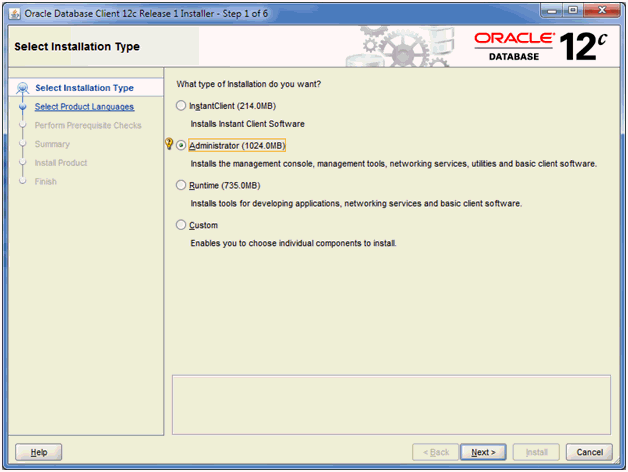Click the Perform Prerequisite Checks step

[x=88, y=125]
